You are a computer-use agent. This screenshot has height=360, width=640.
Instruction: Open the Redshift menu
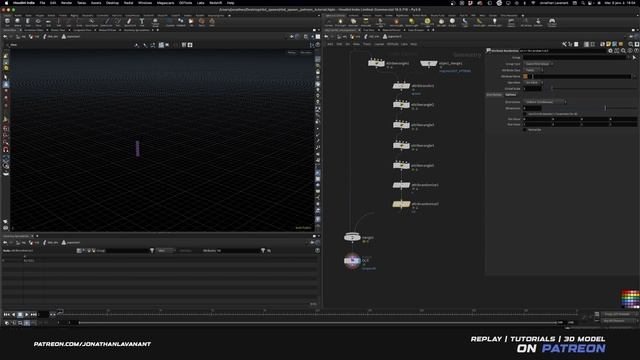tap(216, 2)
